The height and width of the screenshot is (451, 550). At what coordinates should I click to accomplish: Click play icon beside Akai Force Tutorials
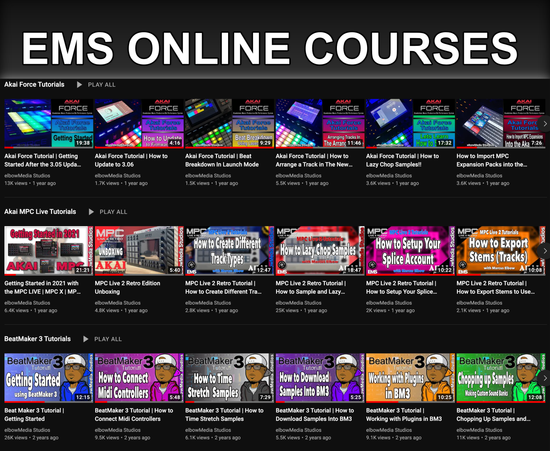coord(79,85)
